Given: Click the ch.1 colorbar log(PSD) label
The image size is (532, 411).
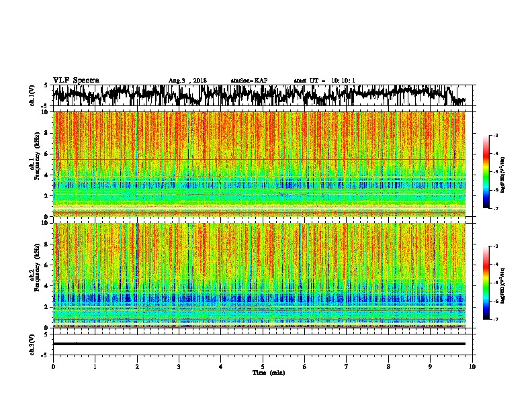Looking at the screenshot, I should point(503,175).
